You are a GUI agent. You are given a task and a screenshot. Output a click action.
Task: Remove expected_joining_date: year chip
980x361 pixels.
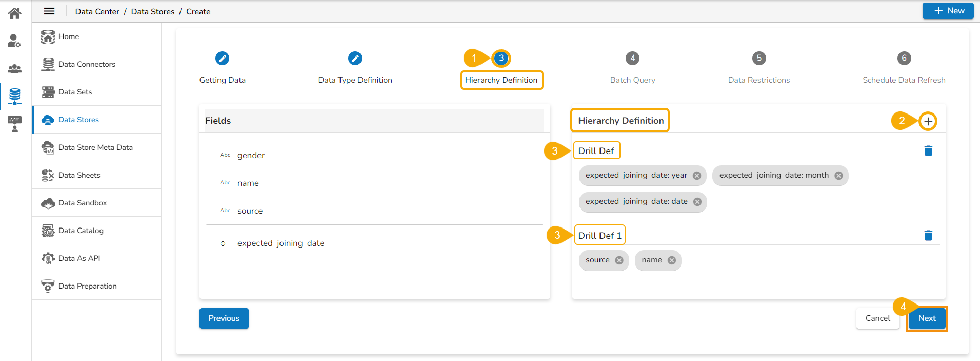point(697,176)
